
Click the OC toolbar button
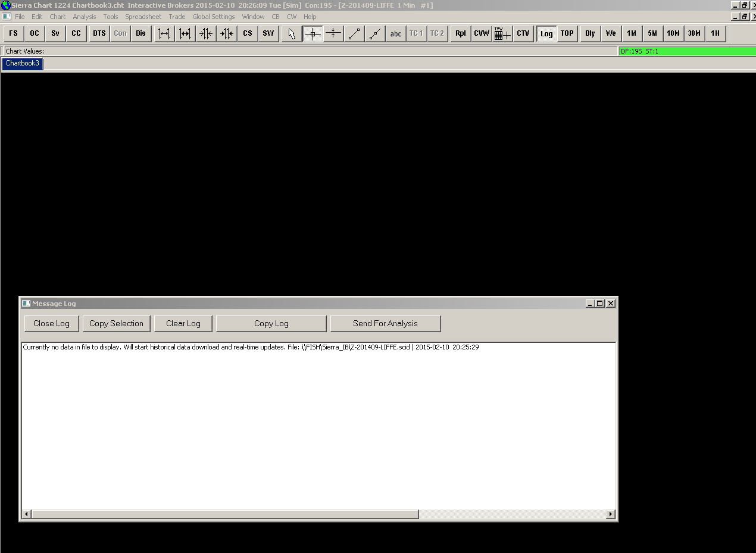pyautogui.click(x=35, y=33)
